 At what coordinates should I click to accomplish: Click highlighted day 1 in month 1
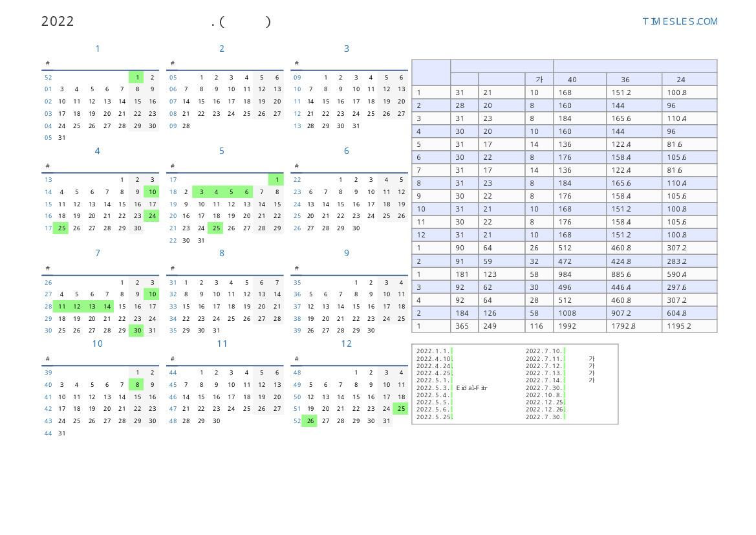pos(136,77)
